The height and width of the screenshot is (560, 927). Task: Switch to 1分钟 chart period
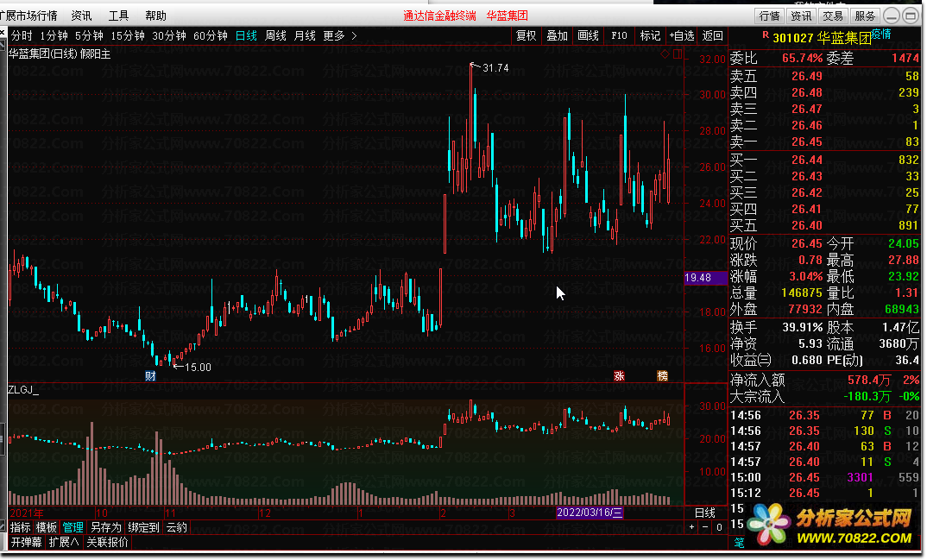[54, 36]
